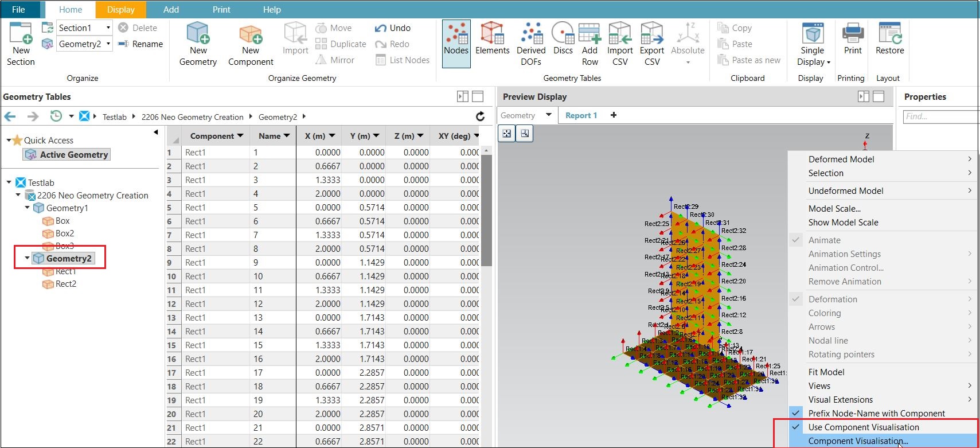Navigate forward in Geometry Tables
This screenshot has height=448, width=980.
(x=33, y=116)
